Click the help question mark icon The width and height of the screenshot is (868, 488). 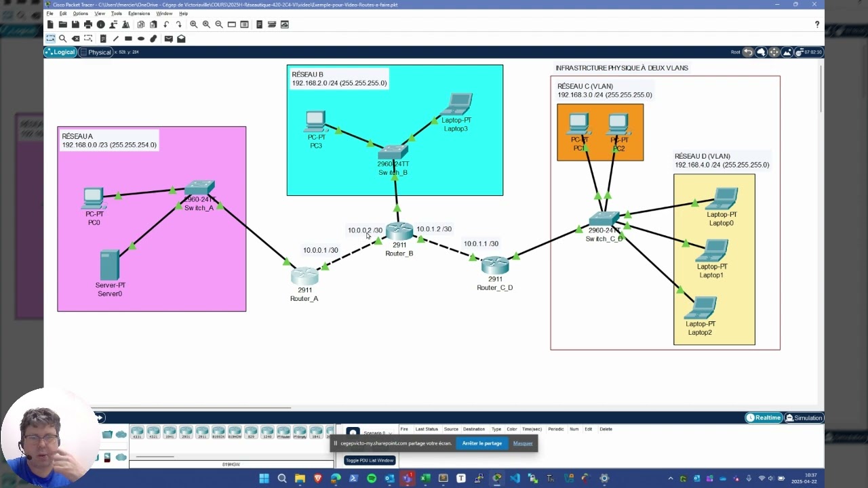pyautogui.click(x=817, y=24)
